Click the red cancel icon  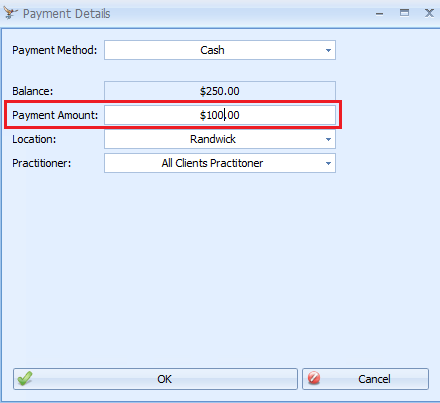[x=314, y=378]
